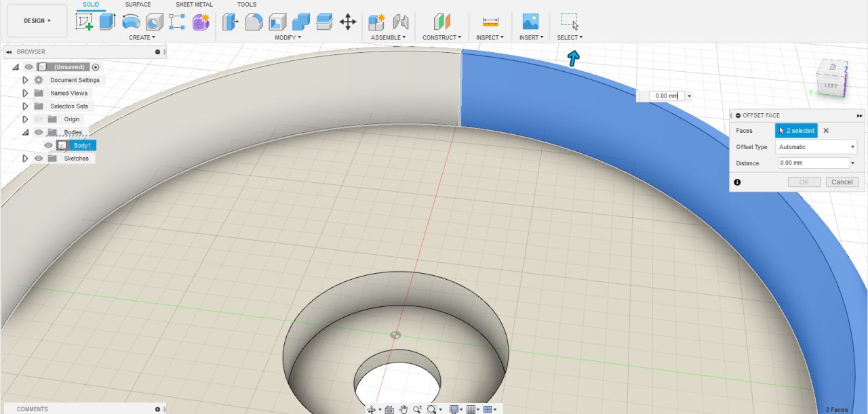Select the Rectangular Pattern tool
The image size is (868, 414).
click(177, 22)
